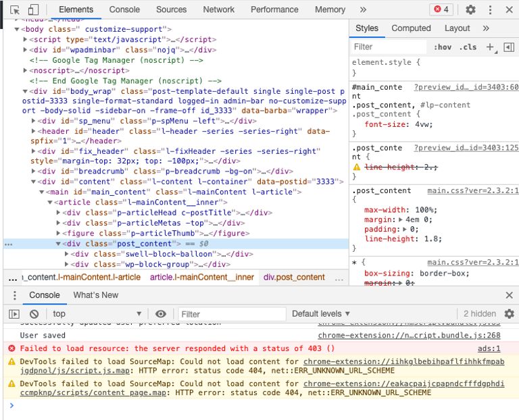Toggle the .cls class editor button
519x420 pixels.
click(468, 47)
